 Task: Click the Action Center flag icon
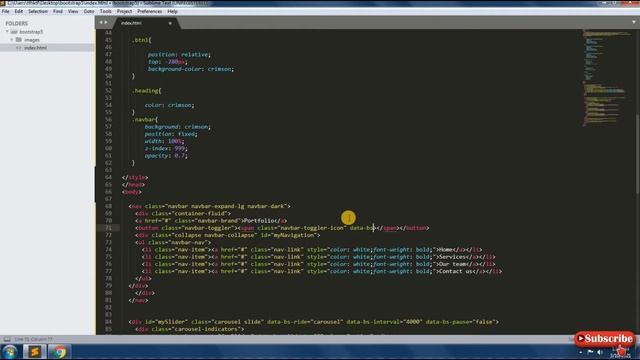[590, 352]
